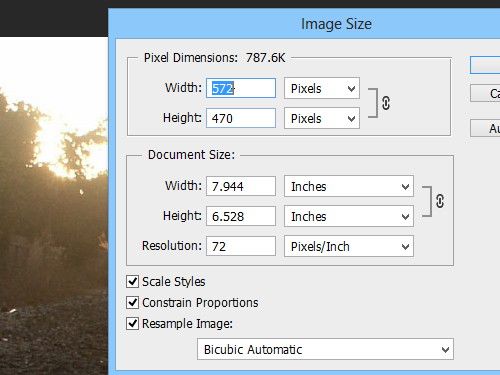Click the Pixel Dimensions Width field showing 572
500x375 pixels.
click(241, 88)
